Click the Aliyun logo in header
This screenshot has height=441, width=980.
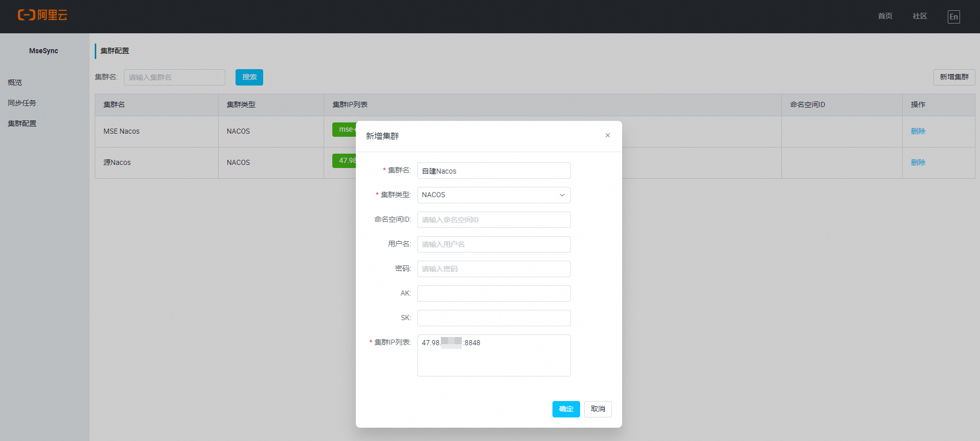(42, 15)
